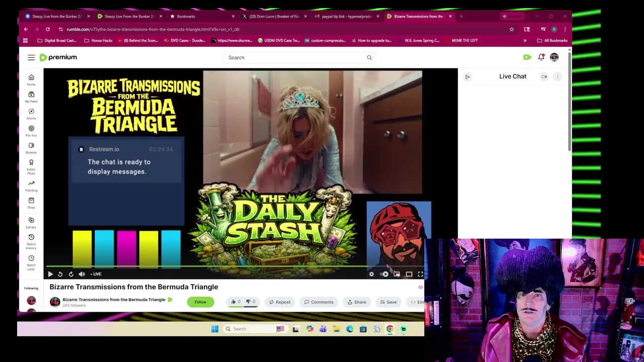Image resolution: width=644 pixels, height=362 pixels.
Task: Click the Repost button
Action: coord(280,302)
